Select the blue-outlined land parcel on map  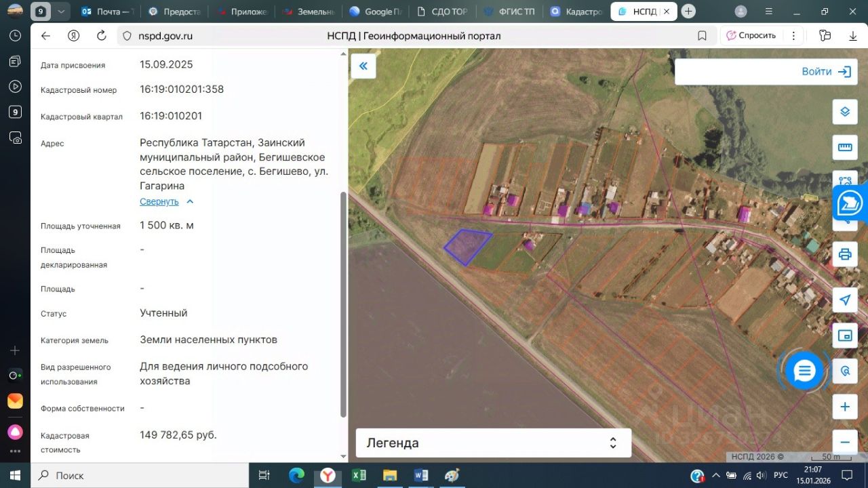click(x=467, y=246)
